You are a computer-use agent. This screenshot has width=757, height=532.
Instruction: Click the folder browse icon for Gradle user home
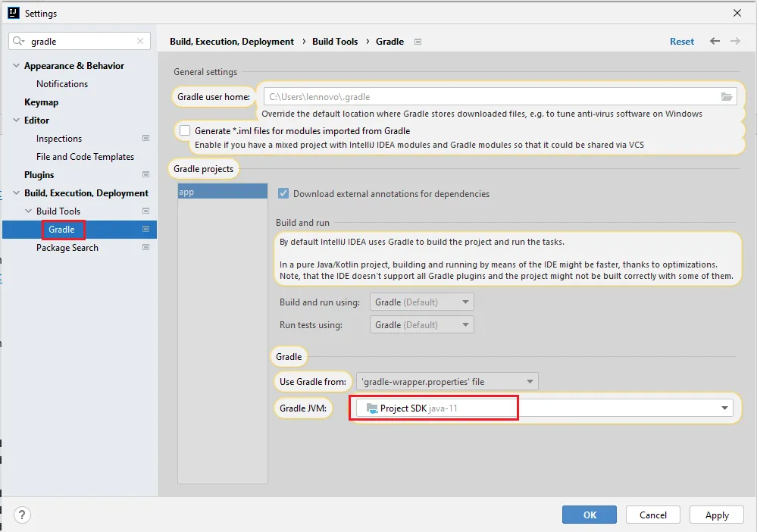tap(727, 96)
